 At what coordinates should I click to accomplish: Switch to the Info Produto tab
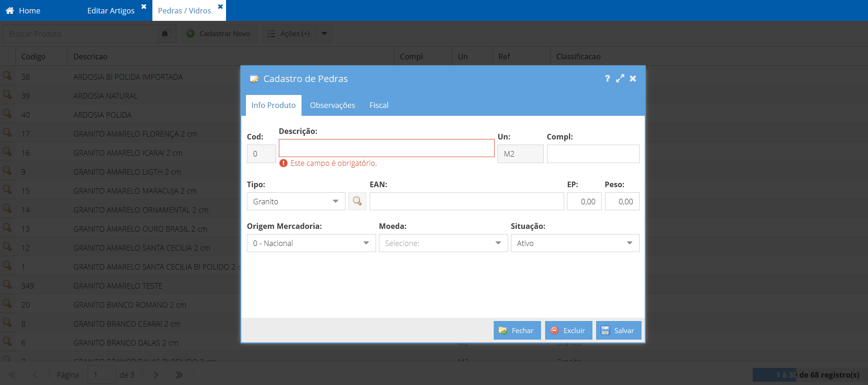273,105
